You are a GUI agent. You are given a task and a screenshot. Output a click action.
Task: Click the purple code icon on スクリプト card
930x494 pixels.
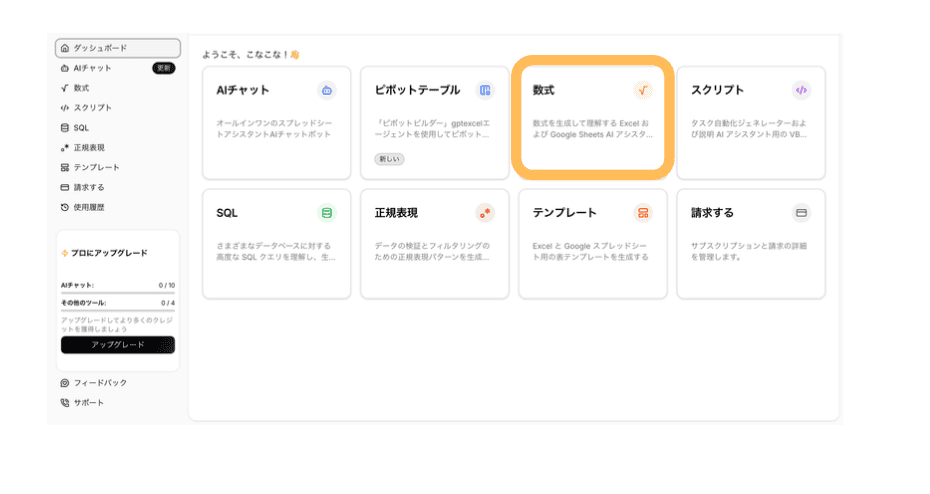(x=801, y=91)
